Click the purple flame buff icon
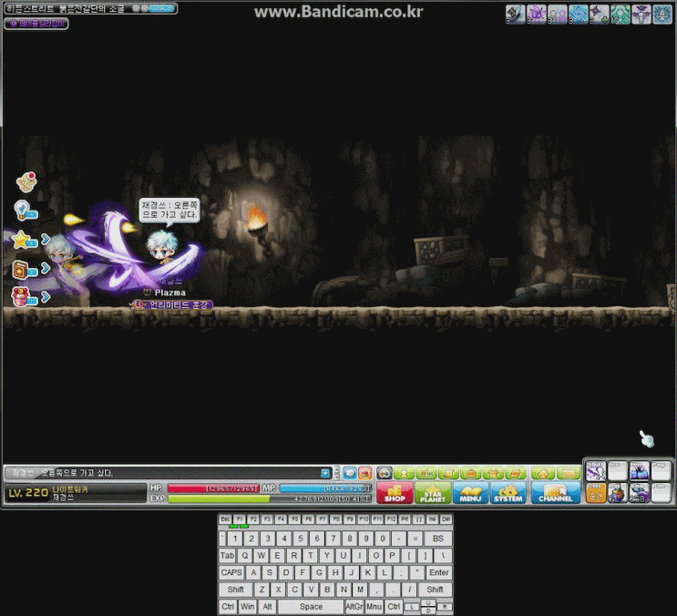677x616 pixels. tap(537, 15)
